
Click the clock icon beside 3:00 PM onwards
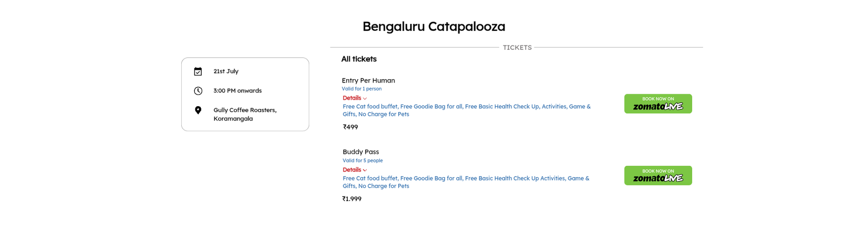[198, 91]
